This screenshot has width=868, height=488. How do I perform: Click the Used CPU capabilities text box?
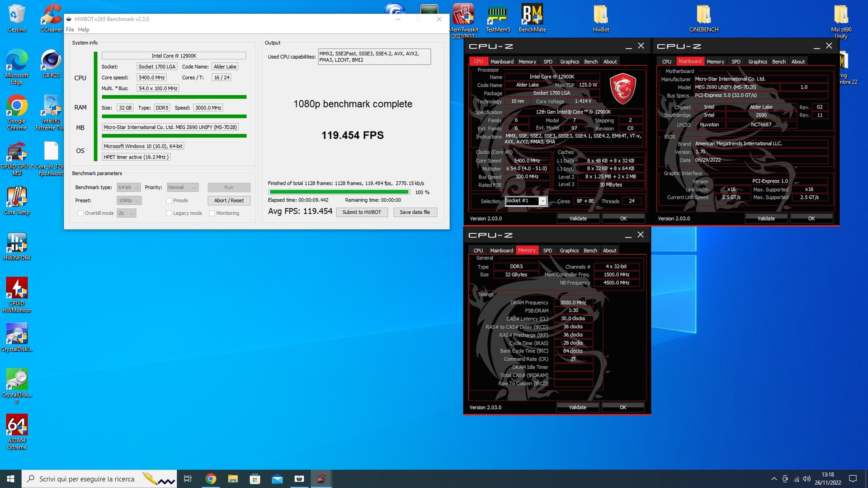point(374,56)
